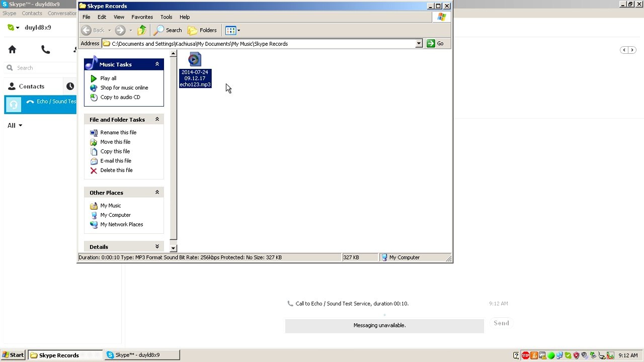Open the Skype menu in Skype window
The image size is (644, 362).
pyautogui.click(x=9, y=13)
